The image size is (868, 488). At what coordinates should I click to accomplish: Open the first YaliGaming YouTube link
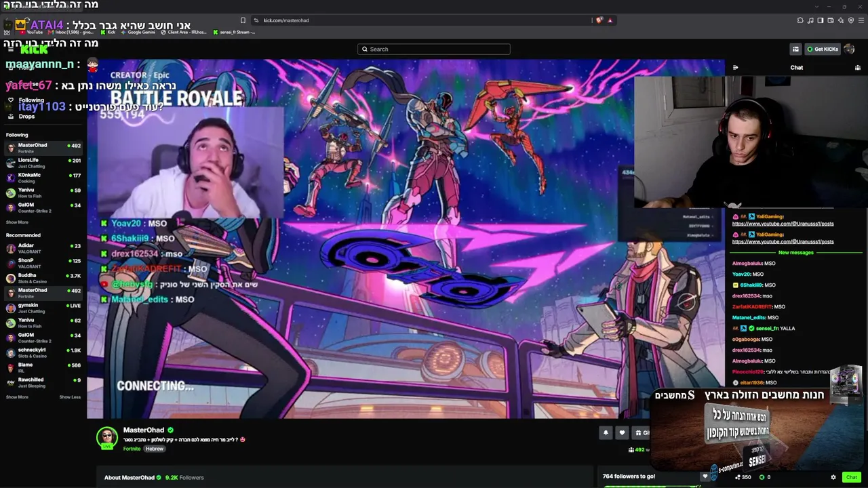(x=783, y=224)
